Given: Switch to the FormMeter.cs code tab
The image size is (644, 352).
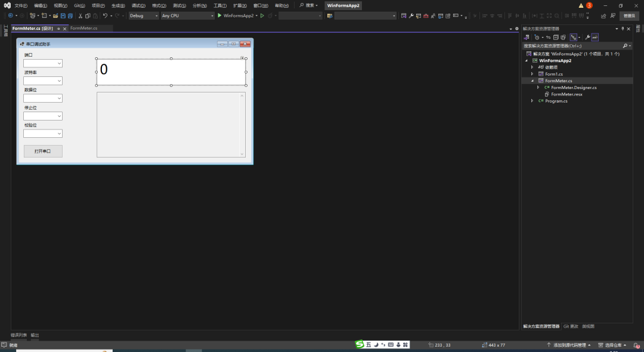Looking at the screenshot, I should coord(83,28).
